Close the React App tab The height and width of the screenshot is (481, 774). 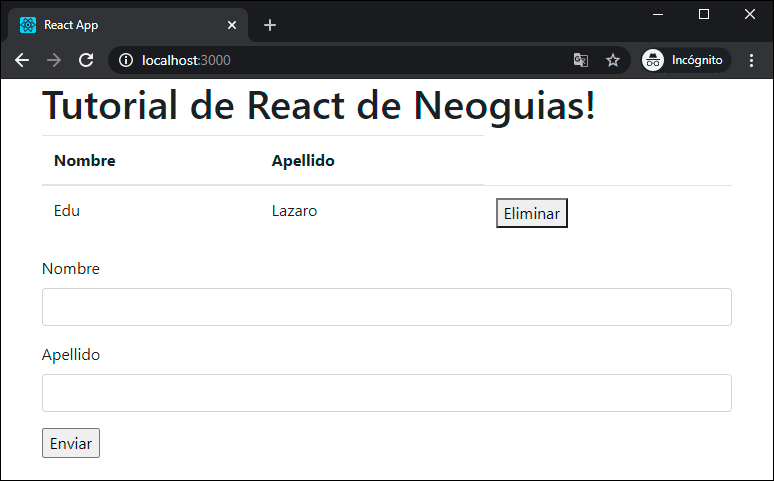coord(232,25)
